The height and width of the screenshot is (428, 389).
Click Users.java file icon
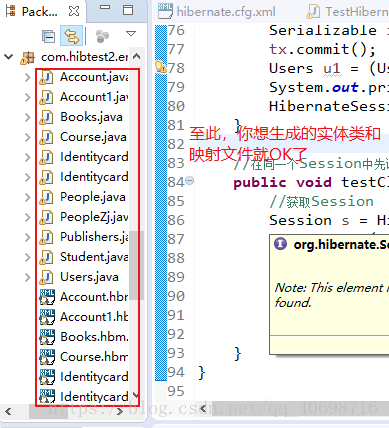46,277
